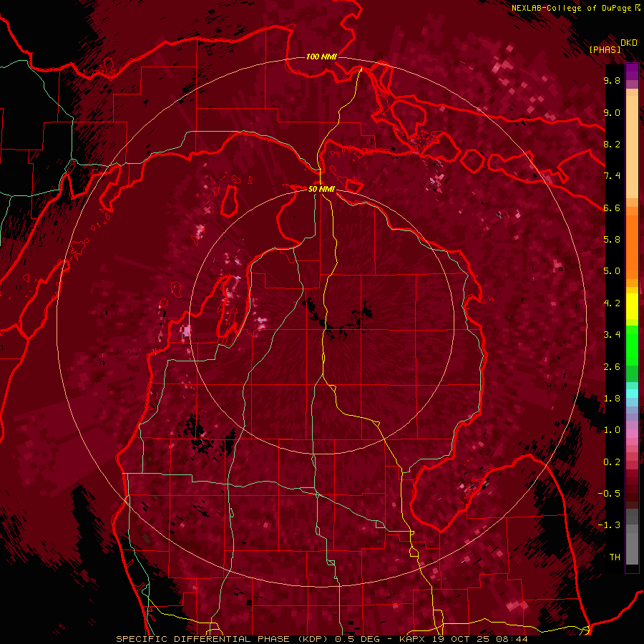Pick the purple top segment of the color bar

pyautogui.click(x=632, y=72)
